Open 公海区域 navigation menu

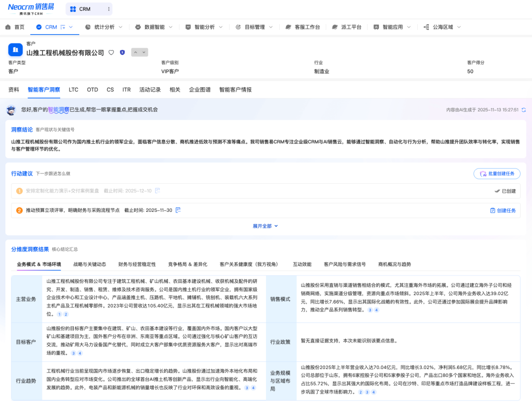pos(442,27)
